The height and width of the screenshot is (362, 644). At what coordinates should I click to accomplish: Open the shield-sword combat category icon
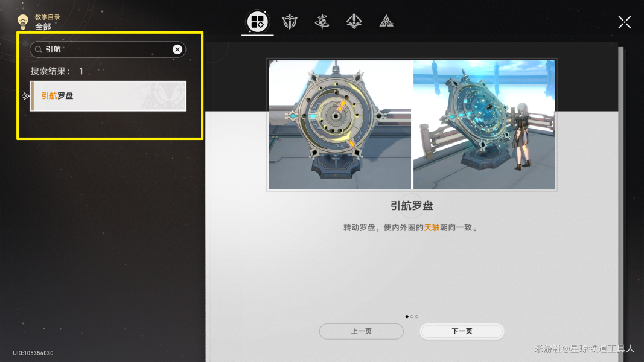click(290, 21)
